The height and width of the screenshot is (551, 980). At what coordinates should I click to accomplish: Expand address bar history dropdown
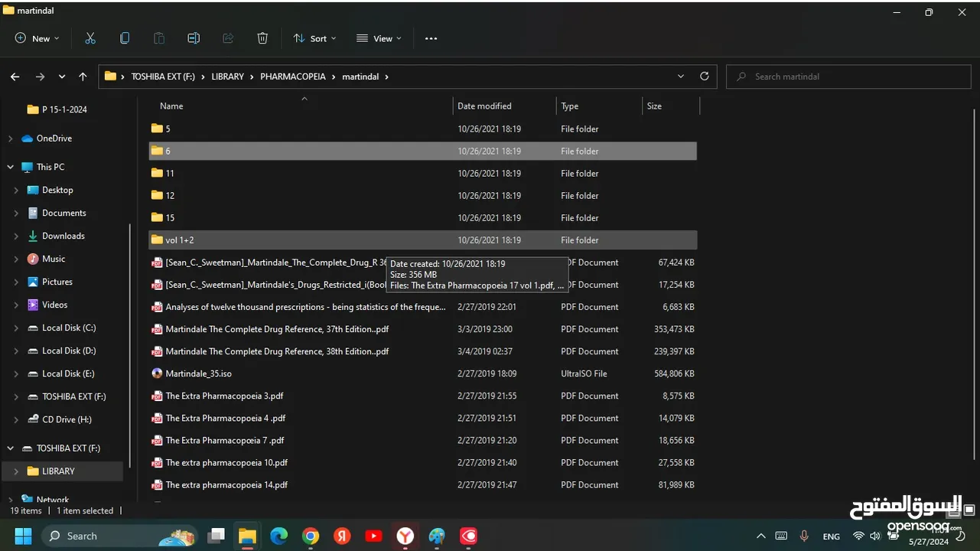(681, 77)
